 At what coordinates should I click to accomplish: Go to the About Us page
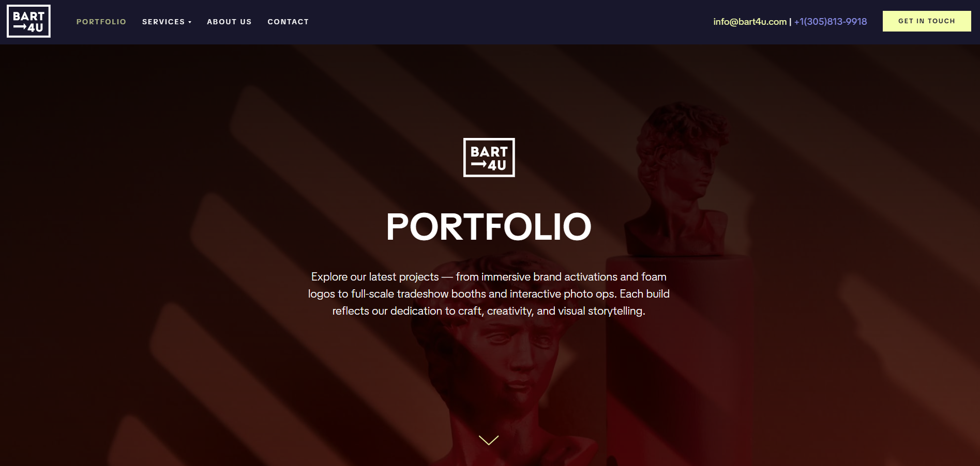point(229,22)
